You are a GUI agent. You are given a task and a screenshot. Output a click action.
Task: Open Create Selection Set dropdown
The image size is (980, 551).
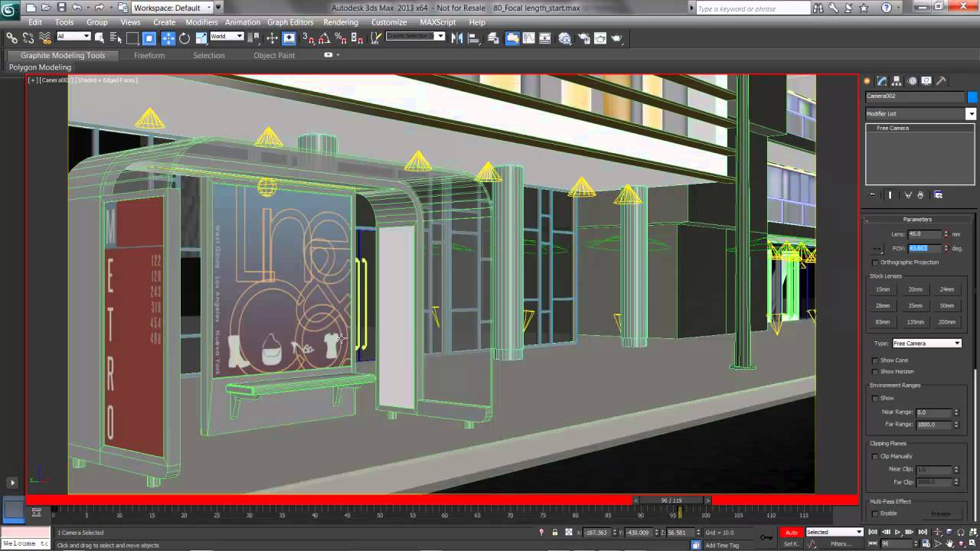click(415, 36)
